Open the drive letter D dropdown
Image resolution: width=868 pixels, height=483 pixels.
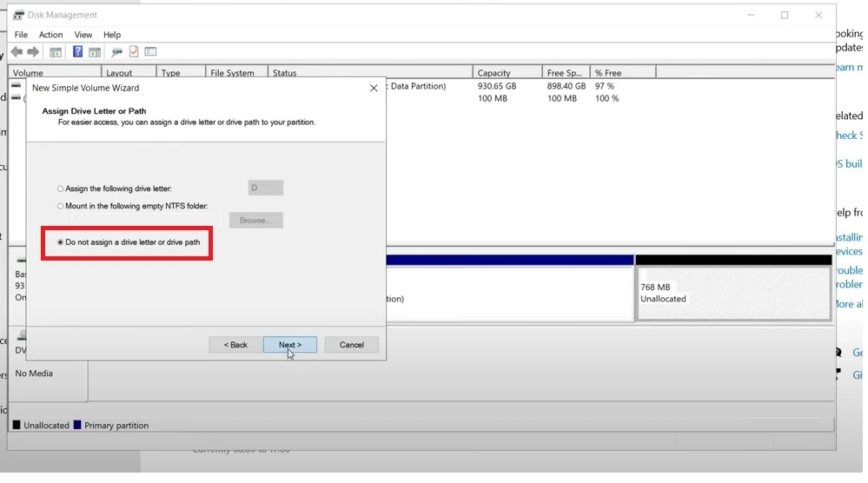(x=266, y=188)
